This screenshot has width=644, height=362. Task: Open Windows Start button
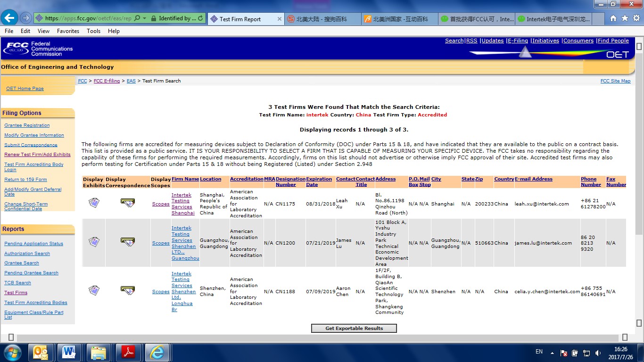pyautogui.click(x=12, y=352)
